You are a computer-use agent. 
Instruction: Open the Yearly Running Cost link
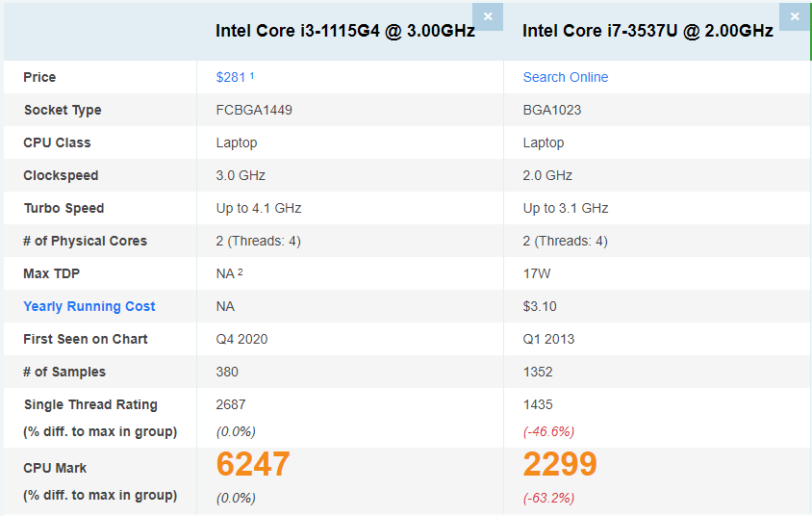pos(89,306)
